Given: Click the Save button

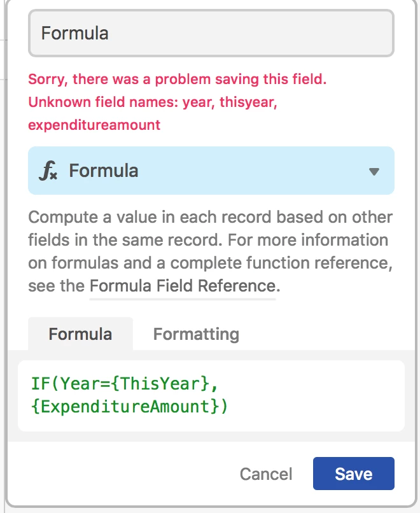Looking at the screenshot, I should click(354, 474).
